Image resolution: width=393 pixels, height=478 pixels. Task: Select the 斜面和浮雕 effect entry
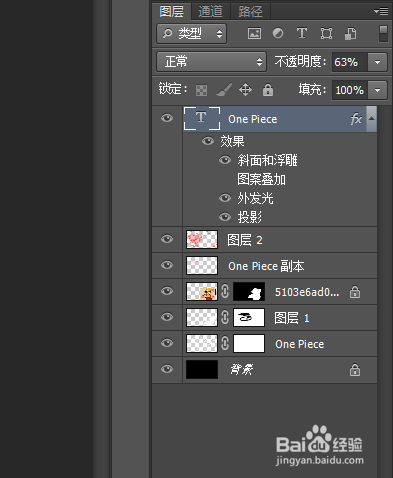(x=267, y=160)
